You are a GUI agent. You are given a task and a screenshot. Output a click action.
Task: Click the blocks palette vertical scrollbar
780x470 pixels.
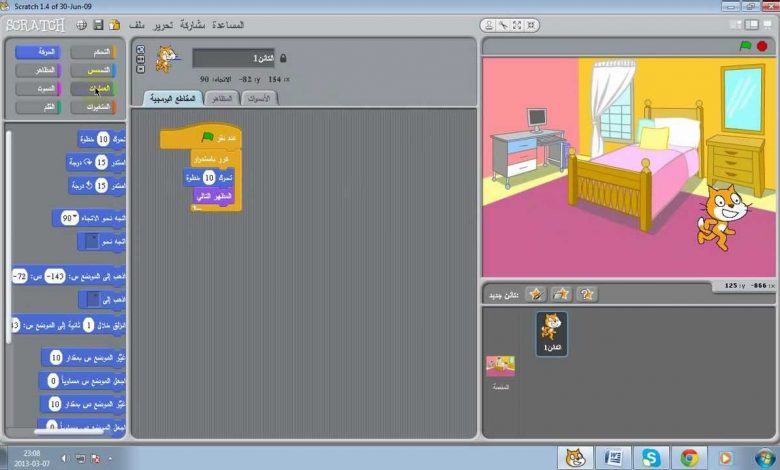(x=8, y=236)
